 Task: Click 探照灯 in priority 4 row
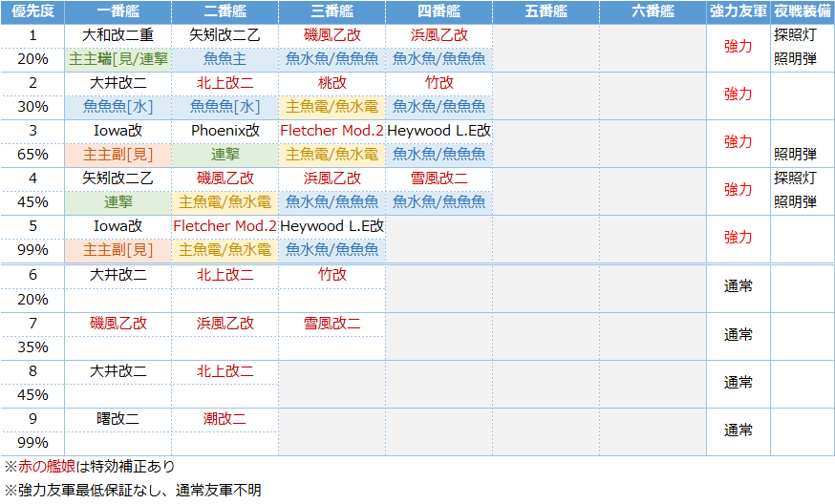coord(795,178)
